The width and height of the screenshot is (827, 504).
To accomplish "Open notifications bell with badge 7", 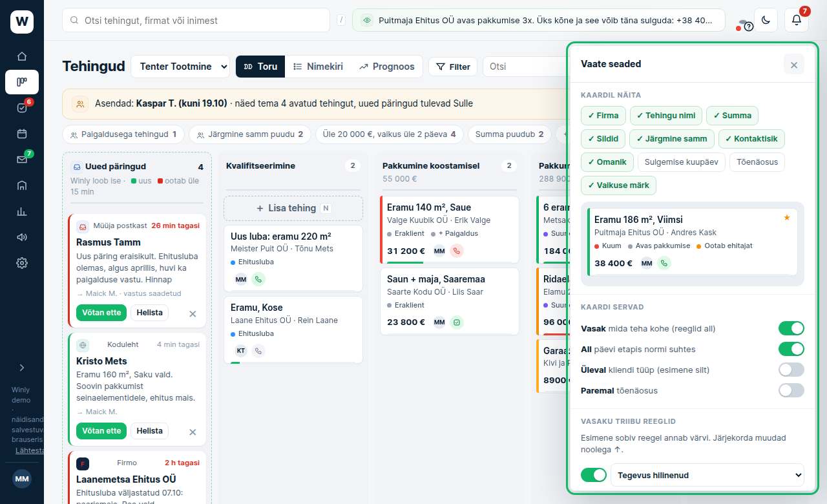I will click(797, 20).
